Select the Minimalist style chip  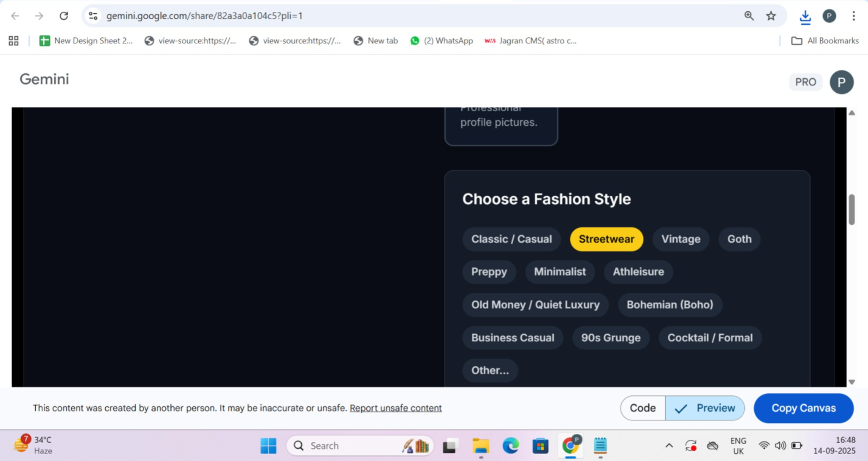click(560, 272)
